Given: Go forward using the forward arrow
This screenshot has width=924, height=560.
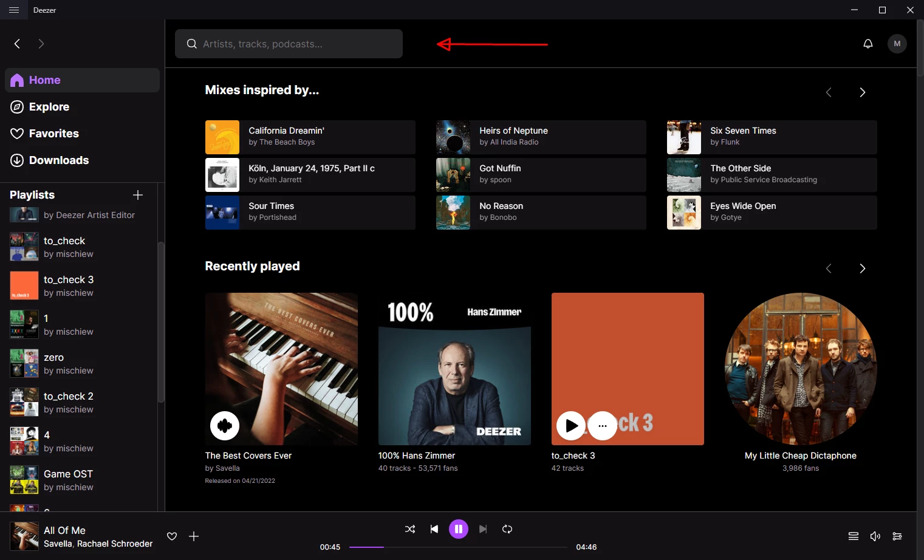Looking at the screenshot, I should coord(41,44).
